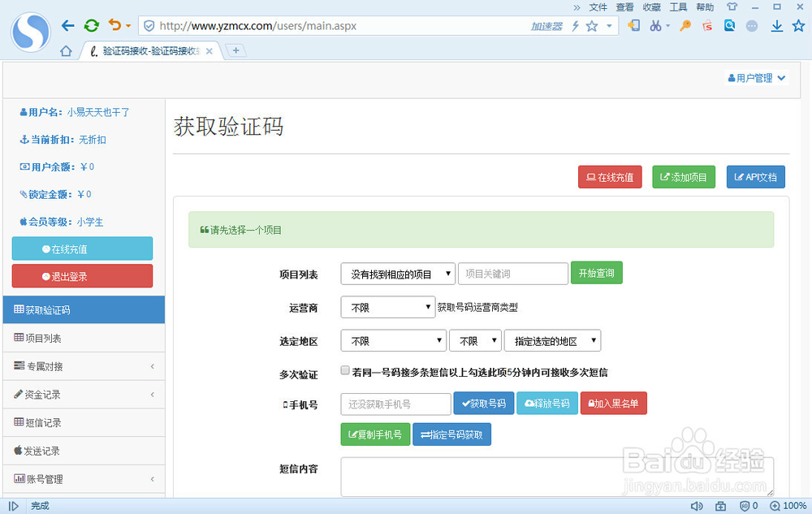The height and width of the screenshot is (514, 812).
Task: Open the in-page search magnifier icon
Action: (x=730, y=25)
